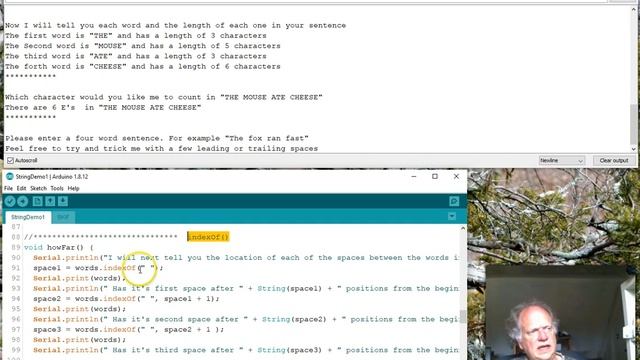Click 'Now I will tell you each word' line
Image resolution: width=640 pixels, height=360 pixels.
(175, 25)
